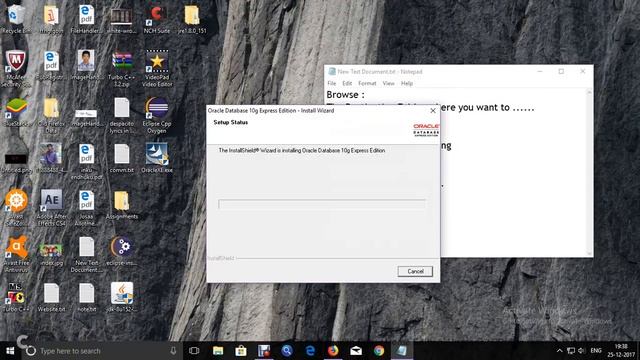This screenshot has height=360, width=640.
Task: Select the VideoPad Video Editor shortcut
Action: 157,69
